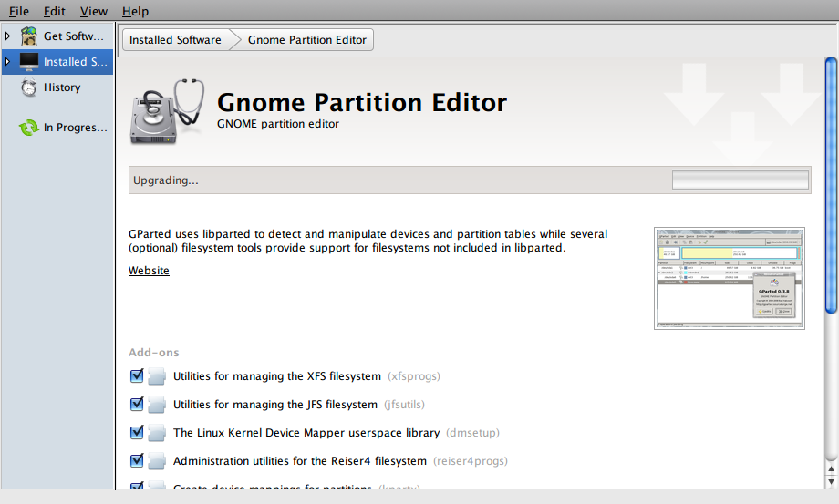Viewport: 839px width, 504px height.
Task: Click the 'Upgrading...' status text
Action: pyautogui.click(x=165, y=180)
